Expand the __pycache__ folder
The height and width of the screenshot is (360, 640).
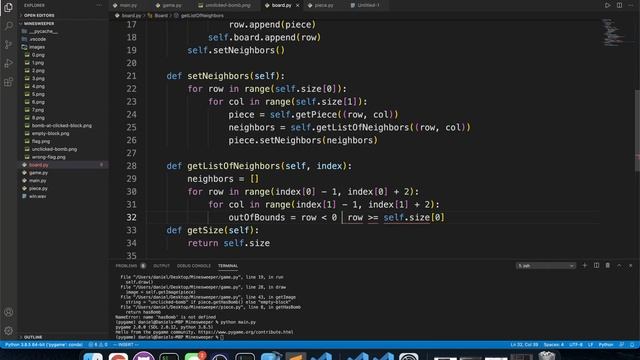(x=43, y=31)
